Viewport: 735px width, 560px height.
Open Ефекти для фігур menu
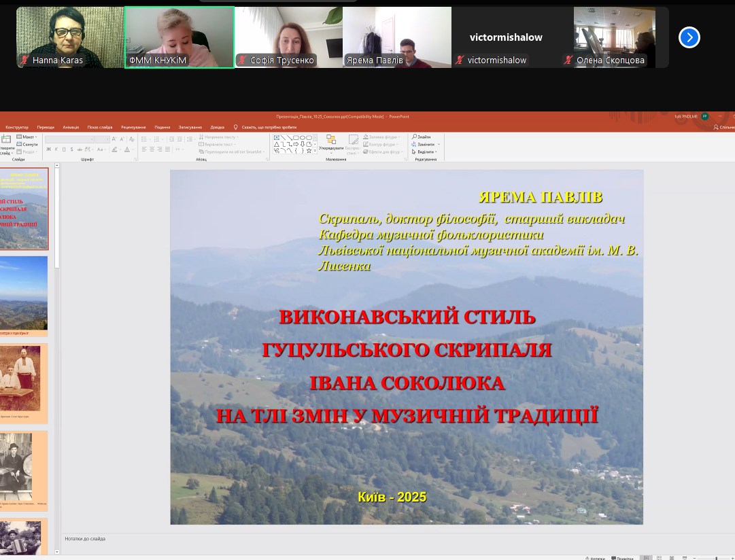tap(383, 152)
